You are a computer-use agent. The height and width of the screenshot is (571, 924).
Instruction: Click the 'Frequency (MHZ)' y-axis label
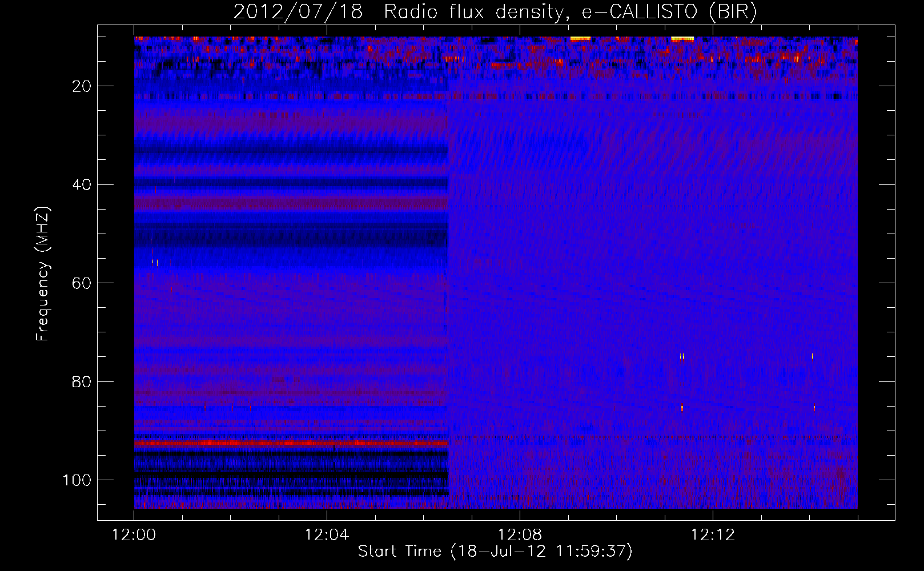(43, 274)
